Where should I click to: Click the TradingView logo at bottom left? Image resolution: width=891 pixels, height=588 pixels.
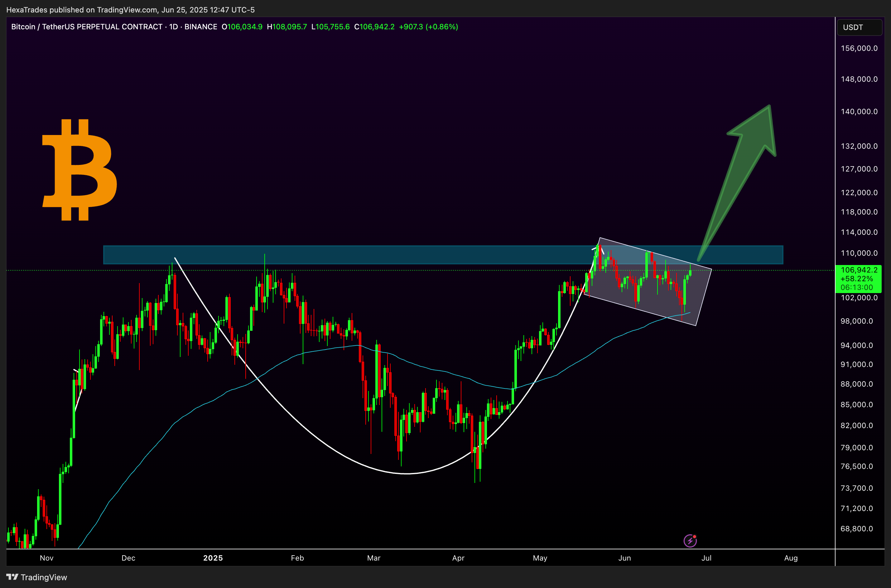37,577
